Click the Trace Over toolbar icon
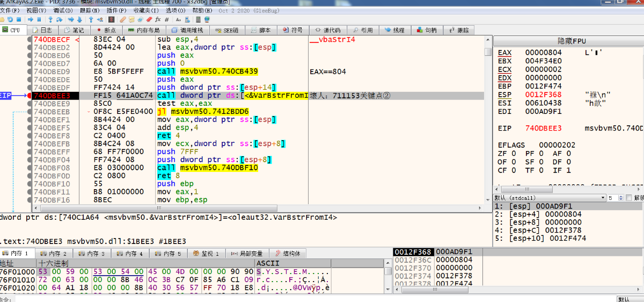Screen dimensions: 644x302 [x=79, y=19]
